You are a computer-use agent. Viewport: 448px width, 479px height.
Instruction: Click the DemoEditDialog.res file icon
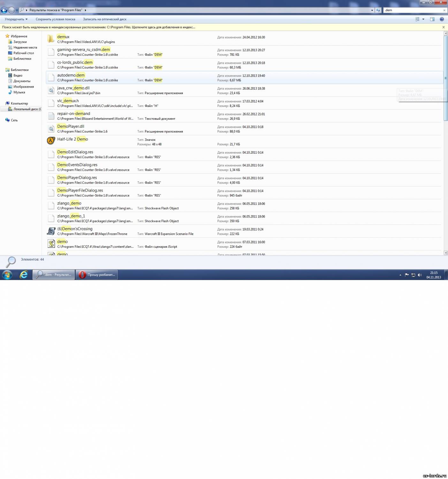(x=51, y=154)
